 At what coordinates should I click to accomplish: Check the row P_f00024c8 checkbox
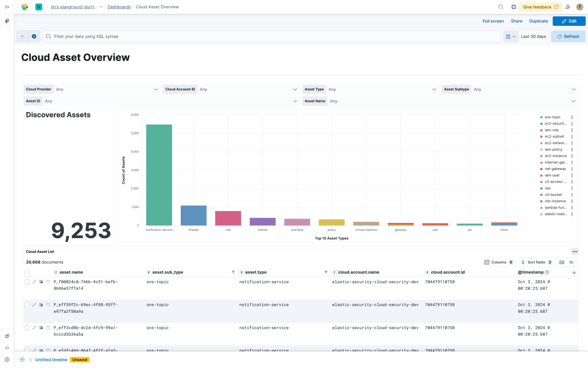(x=27, y=282)
